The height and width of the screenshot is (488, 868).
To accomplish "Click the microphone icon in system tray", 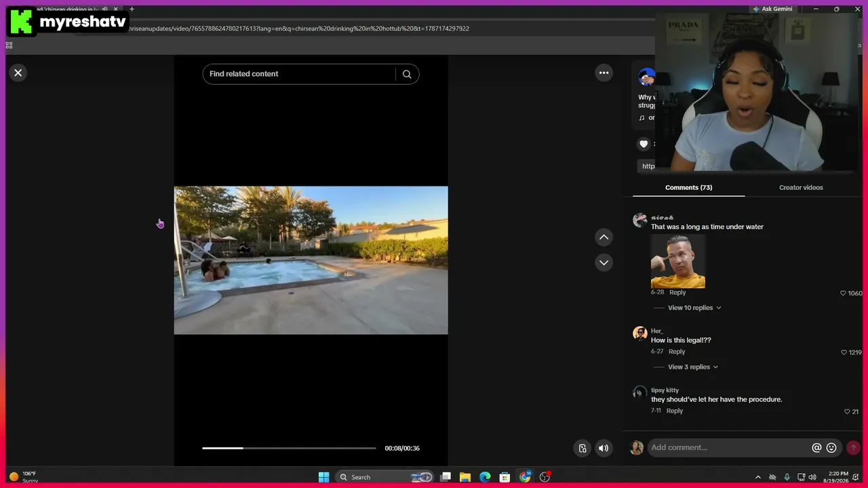I will (787, 477).
